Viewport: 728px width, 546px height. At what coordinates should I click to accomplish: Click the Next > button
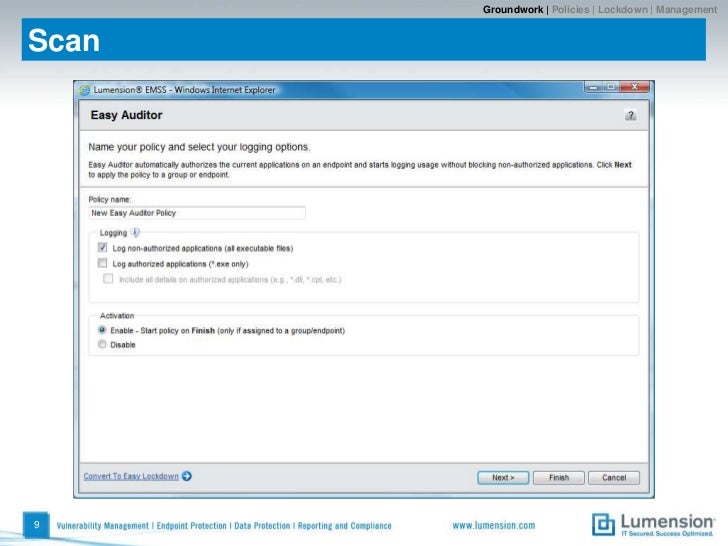(x=503, y=477)
